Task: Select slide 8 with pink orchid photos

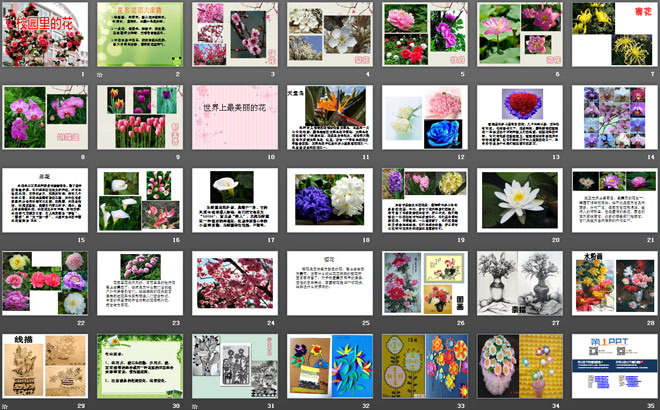Action: pos(45,117)
